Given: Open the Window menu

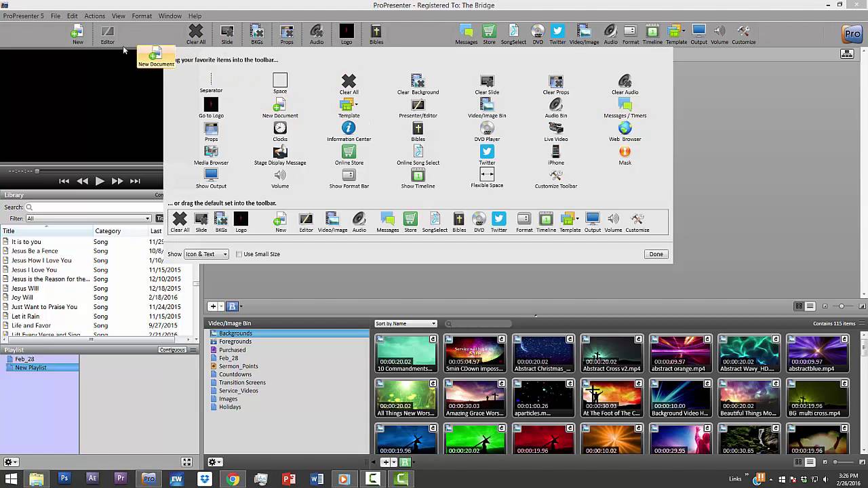Looking at the screenshot, I should [170, 16].
